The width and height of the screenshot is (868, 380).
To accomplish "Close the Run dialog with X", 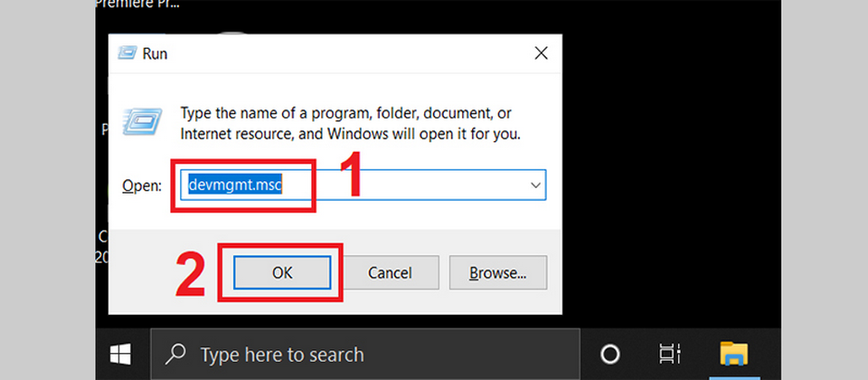I will click(x=541, y=53).
